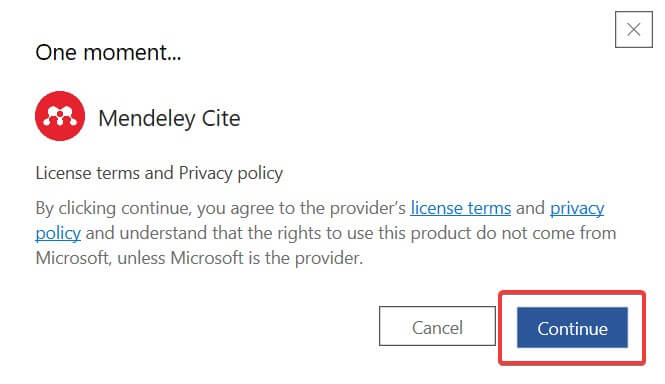
Task: Close the dialog with the X icon
Action: tap(634, 29)
